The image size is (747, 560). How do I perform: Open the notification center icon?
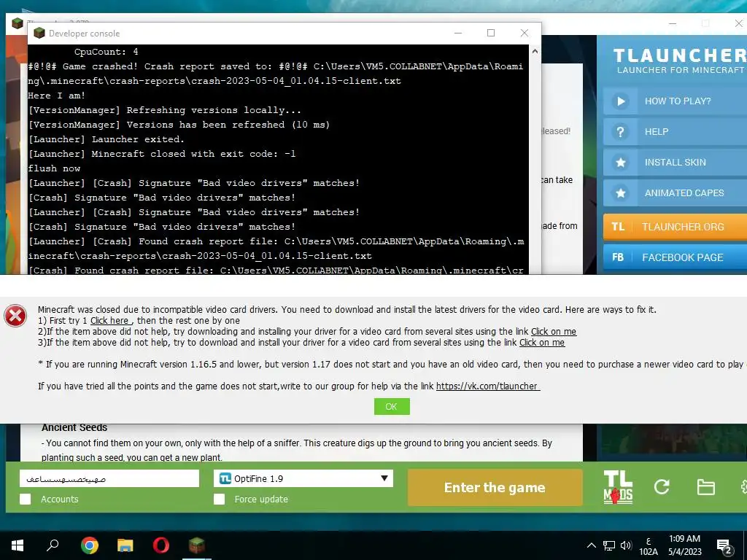click(724, 546)
